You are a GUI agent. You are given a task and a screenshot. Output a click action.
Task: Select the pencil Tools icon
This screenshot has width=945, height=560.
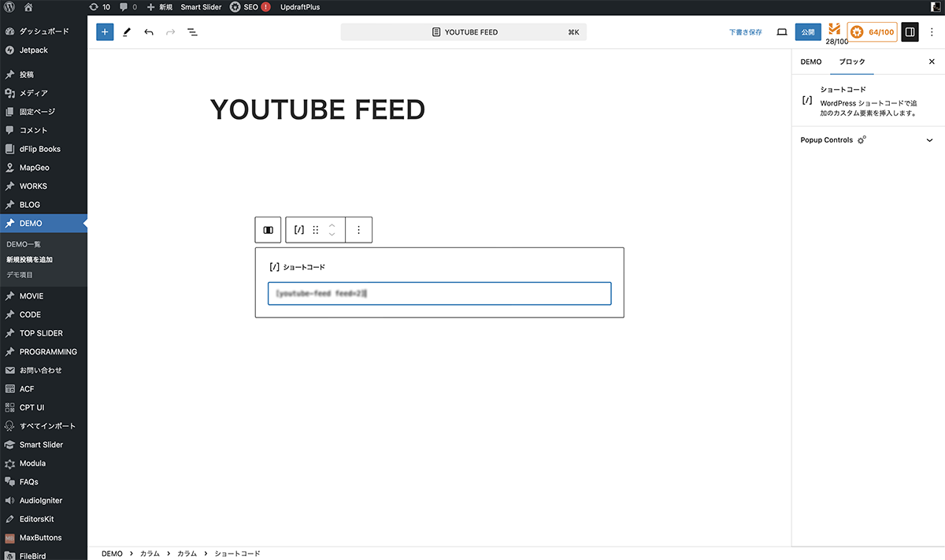coord(127,32)
